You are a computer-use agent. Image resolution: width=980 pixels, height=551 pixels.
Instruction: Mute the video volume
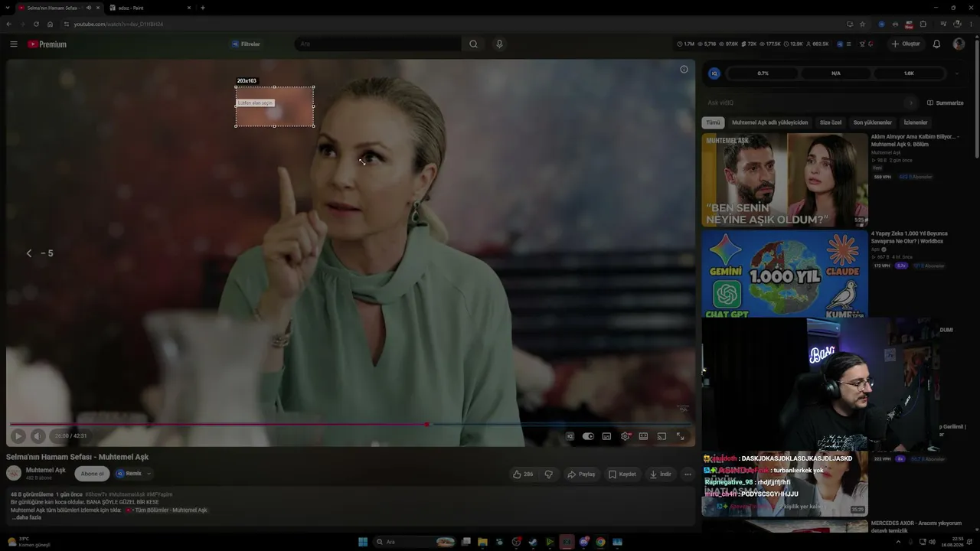point(38,436)
